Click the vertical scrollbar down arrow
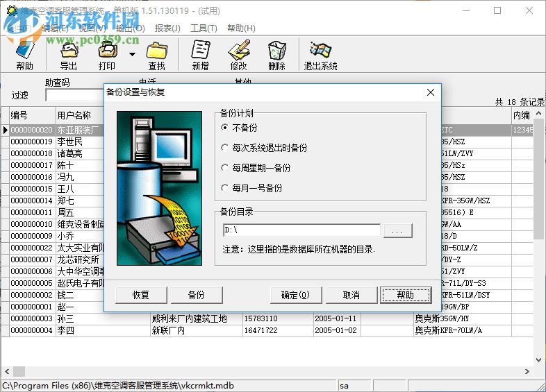 coord(538,360)
